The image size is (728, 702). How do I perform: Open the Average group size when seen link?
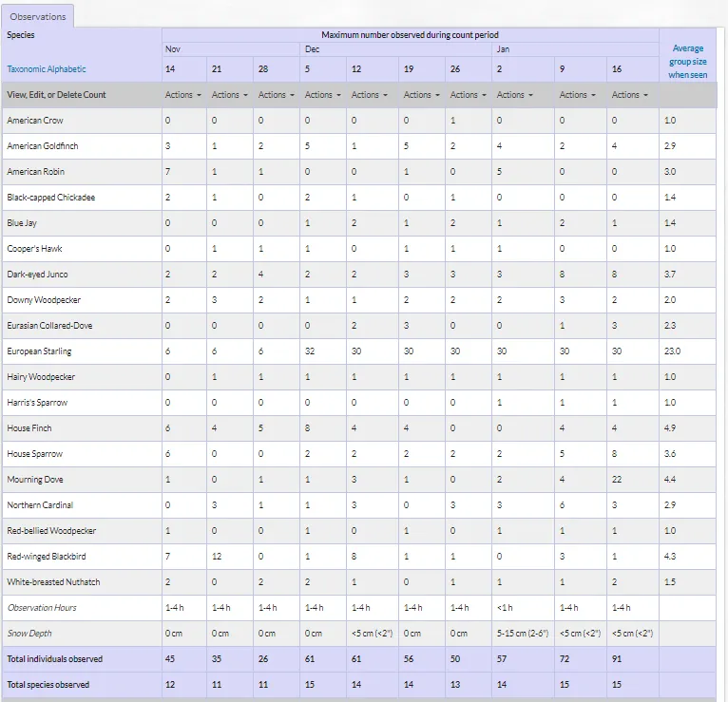point(687,61)
